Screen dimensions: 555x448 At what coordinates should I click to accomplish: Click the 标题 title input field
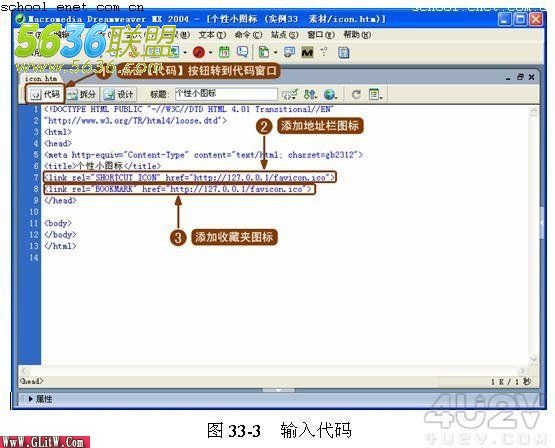[x=226, y=94]
